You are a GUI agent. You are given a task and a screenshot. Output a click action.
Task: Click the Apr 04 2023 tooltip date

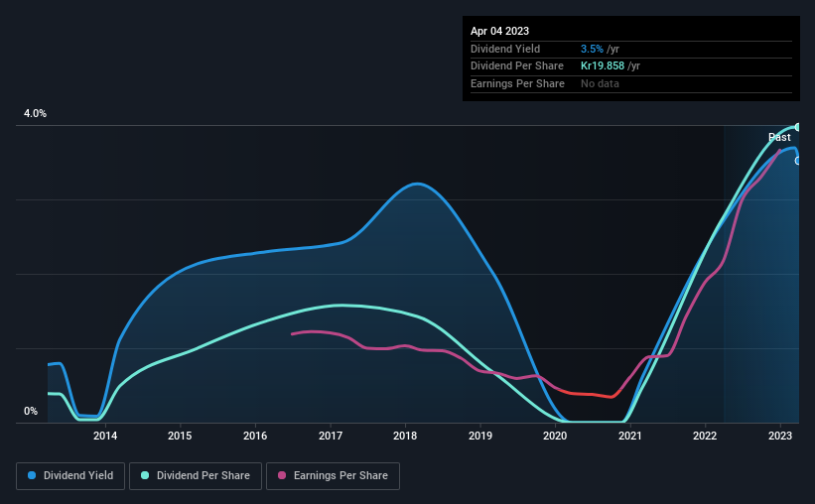point(499,31)
